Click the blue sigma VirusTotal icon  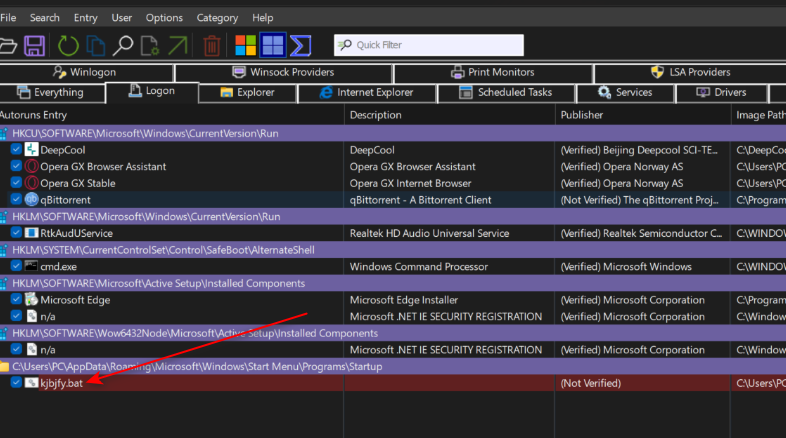pyautogui.click(x=300, y=46)
